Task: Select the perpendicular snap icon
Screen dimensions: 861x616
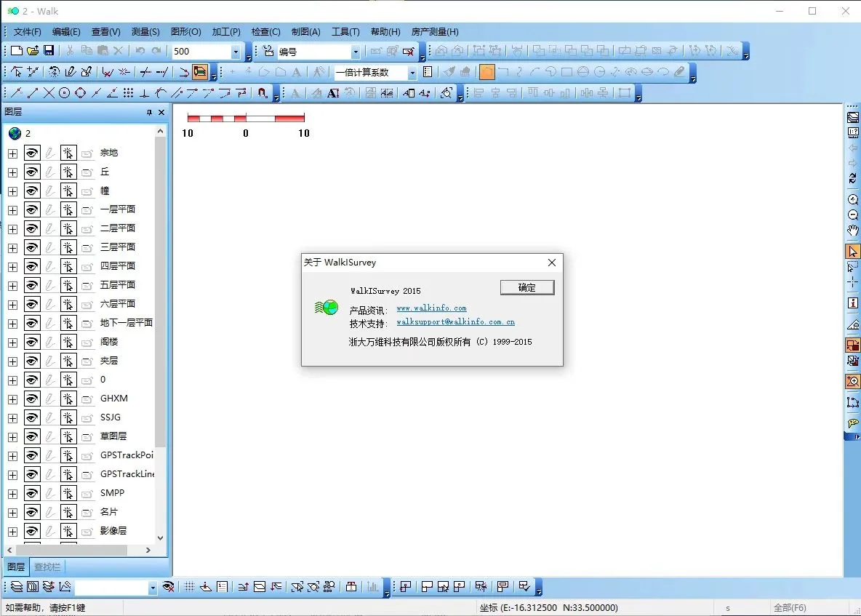Action: point(145,93)
